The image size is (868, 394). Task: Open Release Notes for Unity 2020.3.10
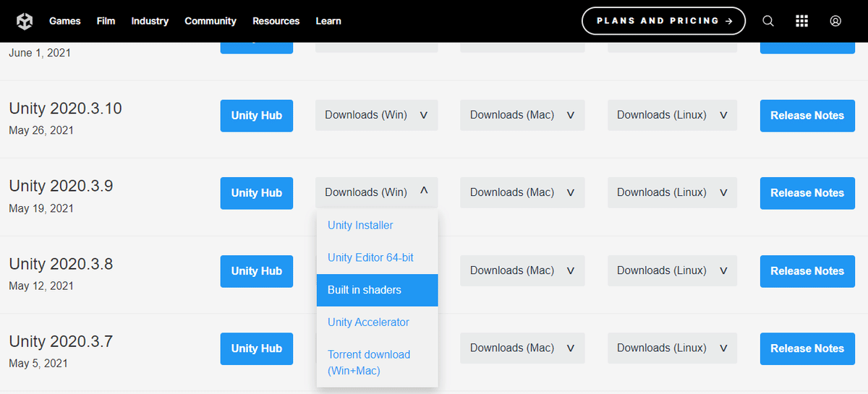pos(807,116)
